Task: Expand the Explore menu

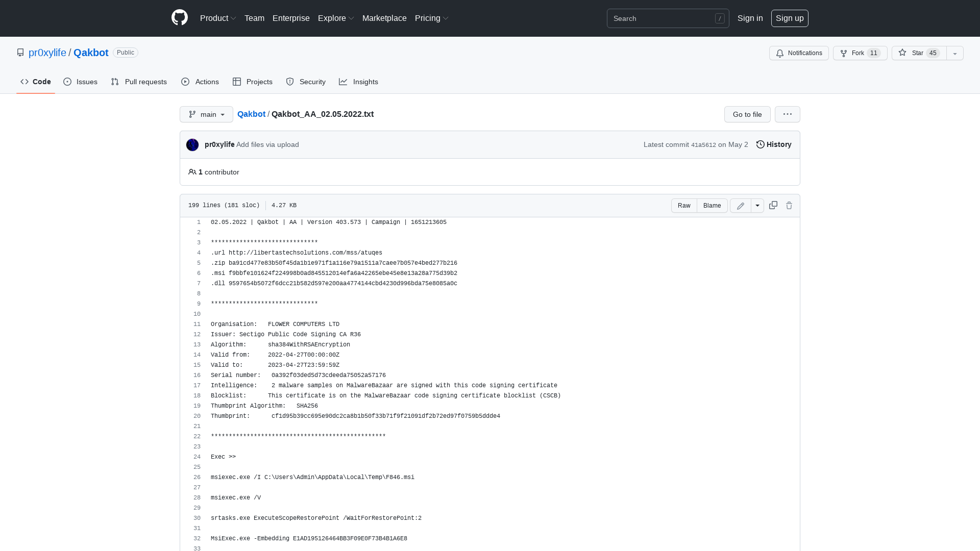Action: click(x=336, y=18)
